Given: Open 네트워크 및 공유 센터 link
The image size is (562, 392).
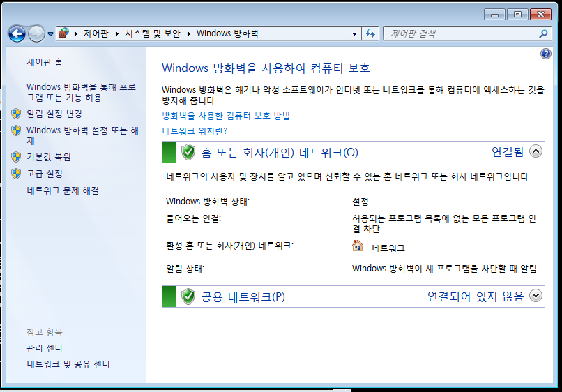Looking at the screenshot, I should [x=68, y=364].
